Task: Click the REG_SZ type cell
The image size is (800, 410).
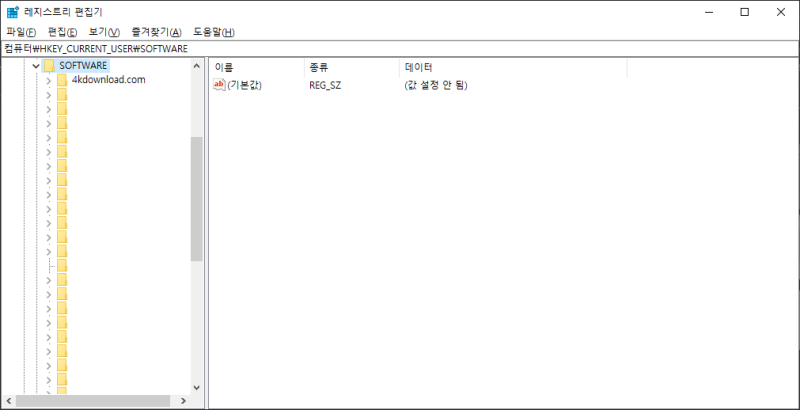Action: click(325, 85)
